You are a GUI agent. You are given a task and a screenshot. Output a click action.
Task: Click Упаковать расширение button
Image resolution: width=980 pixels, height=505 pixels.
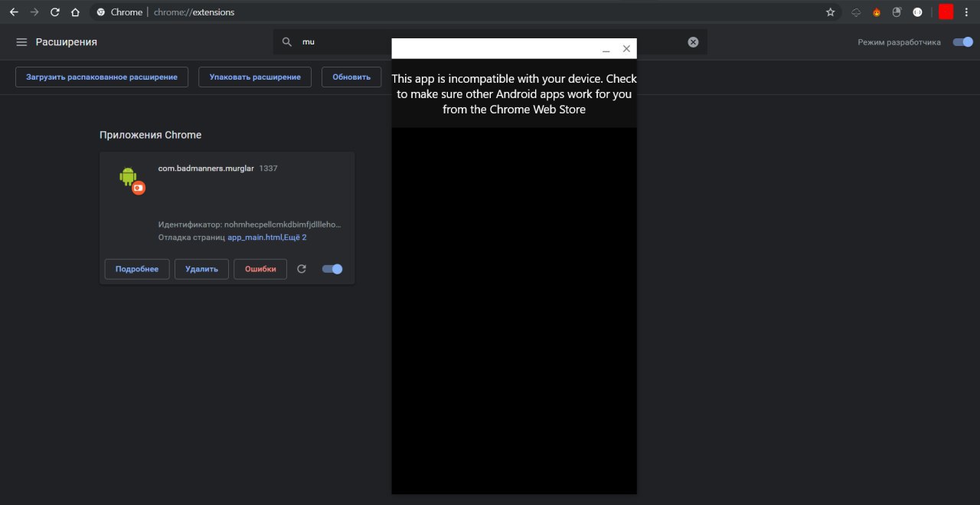[x=255, y=77]
